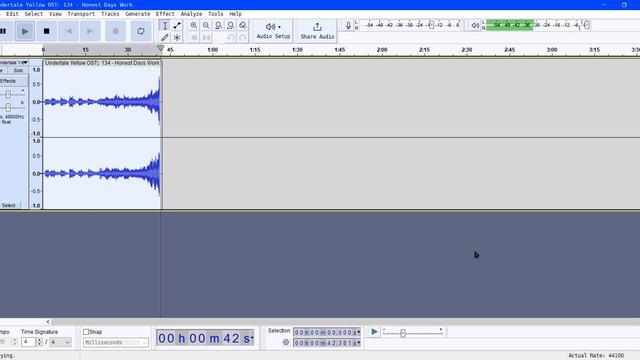This screenshot has height=360, width=640.
Task: Click the Play-at-speed button
Action: tap(374, 332)
